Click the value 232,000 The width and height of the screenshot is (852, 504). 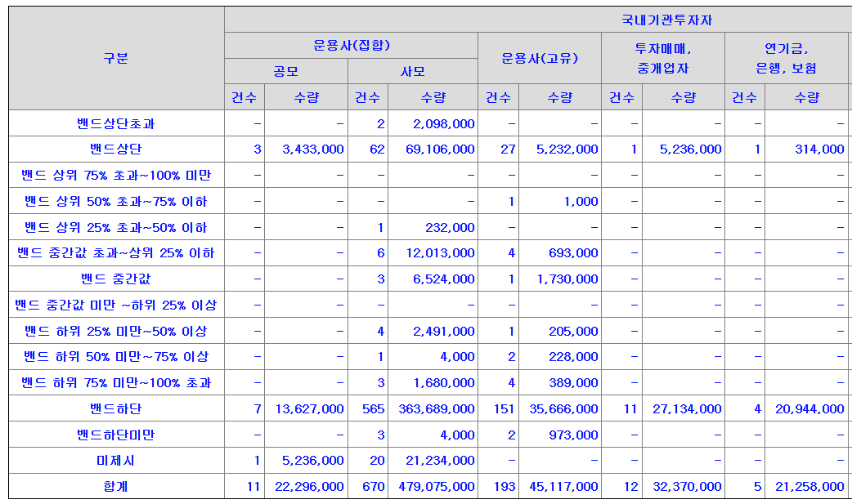coord(450,228)
